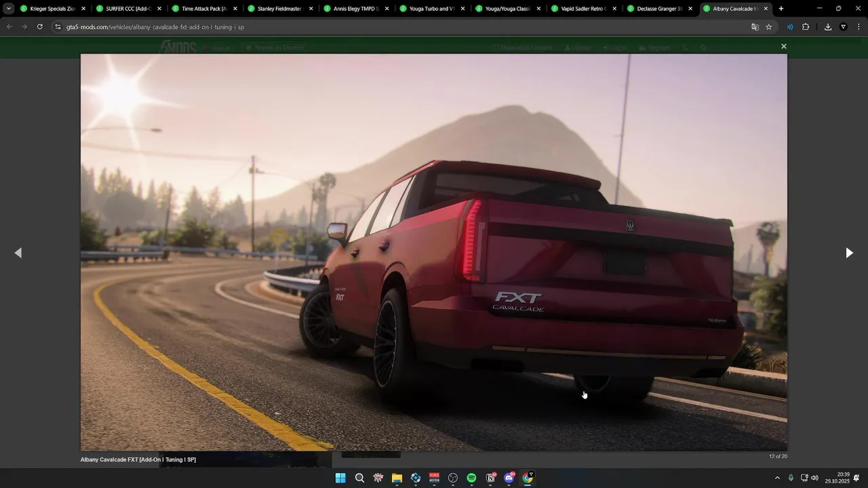Switch to the Youga Turbo tab
The height and width of the screenshot is (488, 868).
[433, 9]
